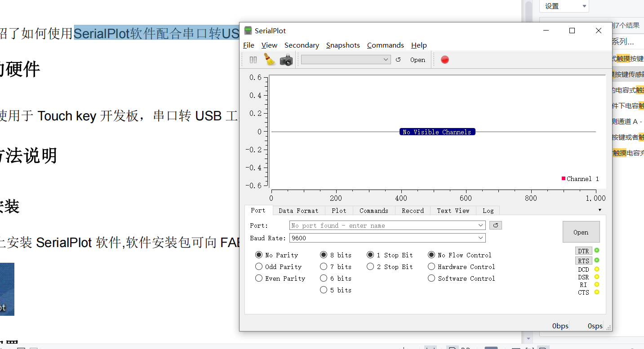Open the Baud Rate dropdown arrow
The width and height of the screenshot is (644, 349).
tap(481, 238)
